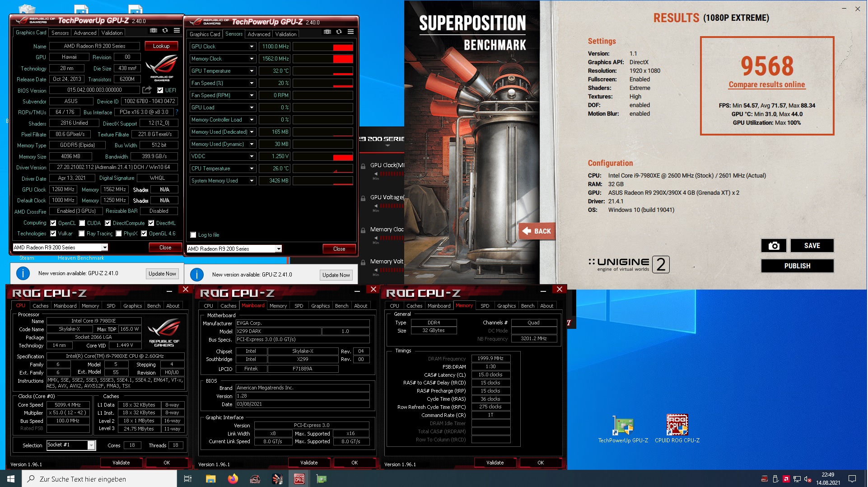Open the GPU Clock sensor dropdown

point(252,47)
